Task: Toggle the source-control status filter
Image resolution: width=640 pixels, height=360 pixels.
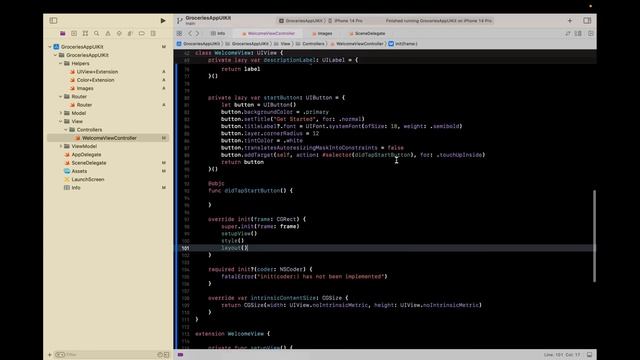Action: click(x=167, y=355)
